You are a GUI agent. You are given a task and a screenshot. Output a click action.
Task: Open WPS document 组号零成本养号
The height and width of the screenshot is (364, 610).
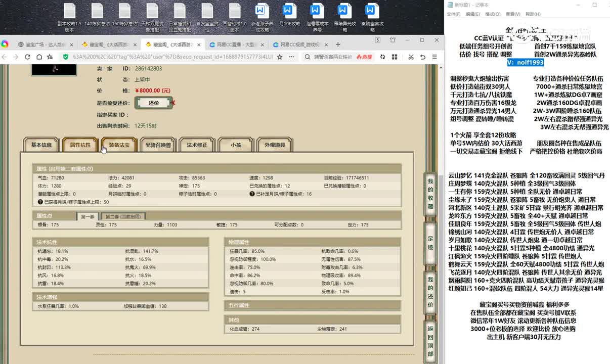317,18
